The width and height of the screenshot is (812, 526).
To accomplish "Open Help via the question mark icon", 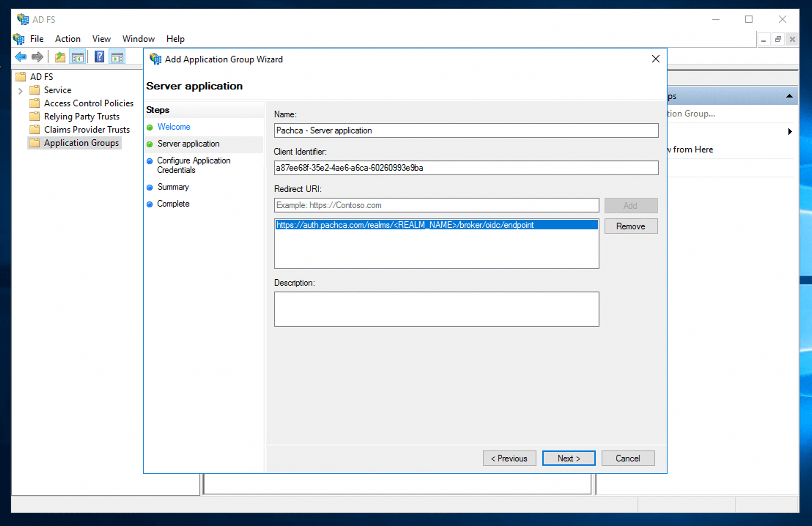I will point(99,57).
